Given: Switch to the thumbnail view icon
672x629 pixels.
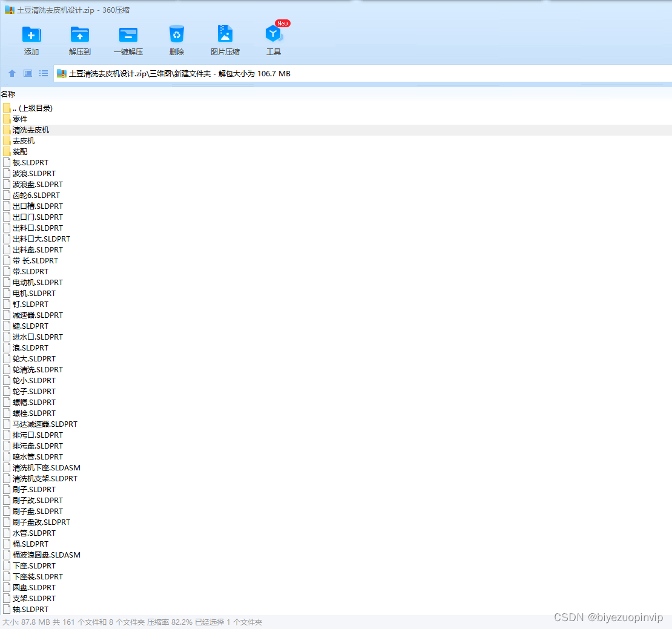Looking at the screenshot, I should click(x=28, y=73).
